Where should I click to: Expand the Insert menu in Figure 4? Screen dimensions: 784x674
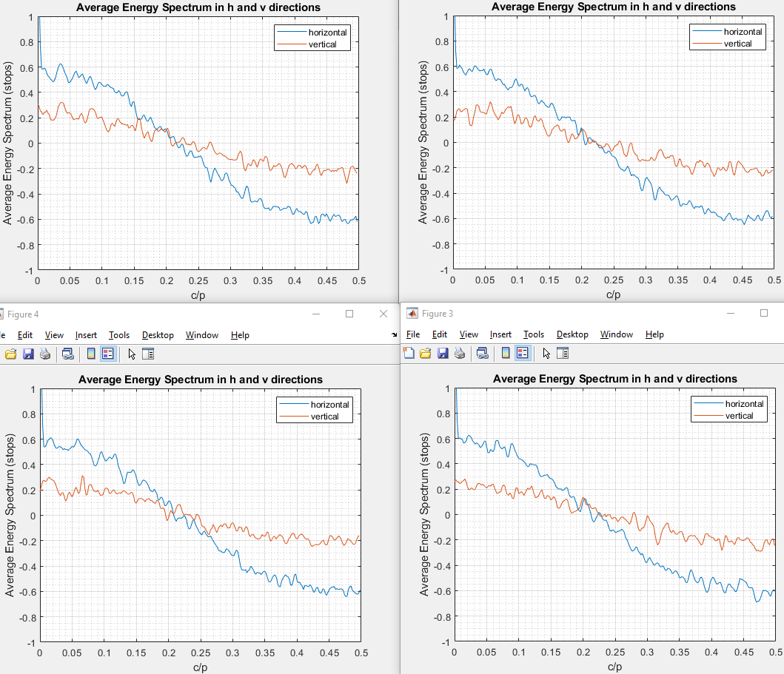86,335
